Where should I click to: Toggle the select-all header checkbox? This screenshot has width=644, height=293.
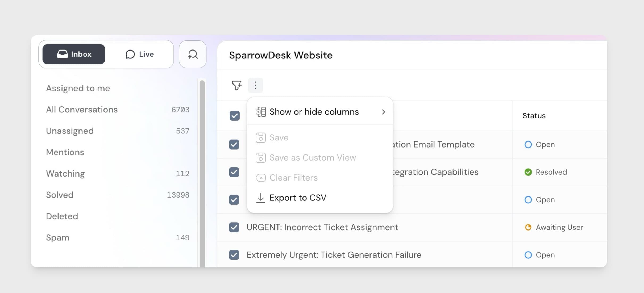pos(235,116)
